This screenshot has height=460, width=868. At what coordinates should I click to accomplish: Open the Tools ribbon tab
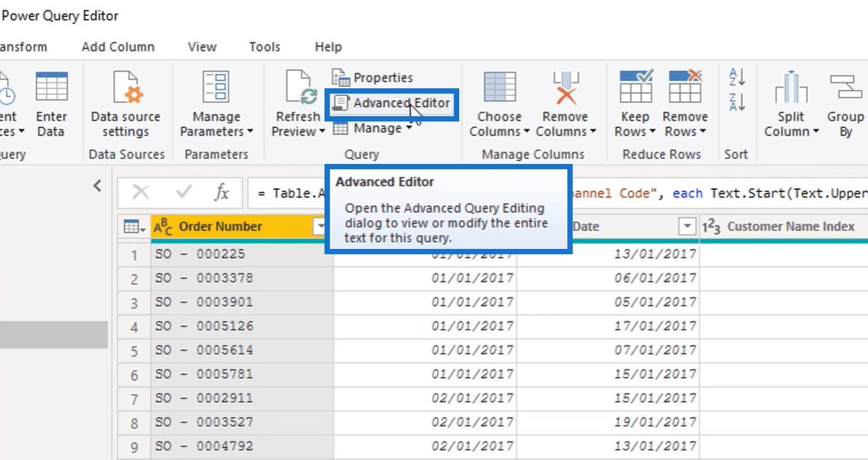coord(265,46)
